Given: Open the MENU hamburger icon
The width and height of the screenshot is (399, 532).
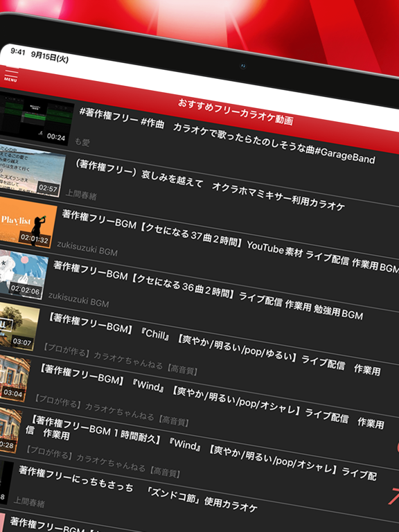Looking at the screenshot, I should [10, 76].
